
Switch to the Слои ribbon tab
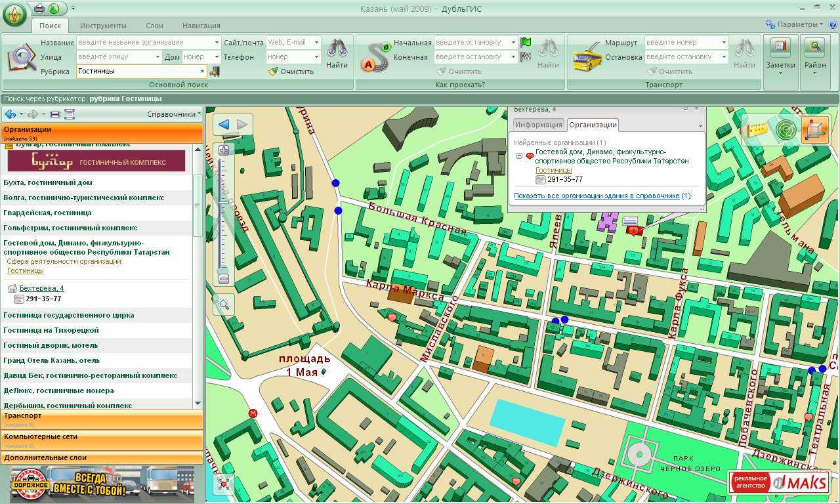coord(154,26)
